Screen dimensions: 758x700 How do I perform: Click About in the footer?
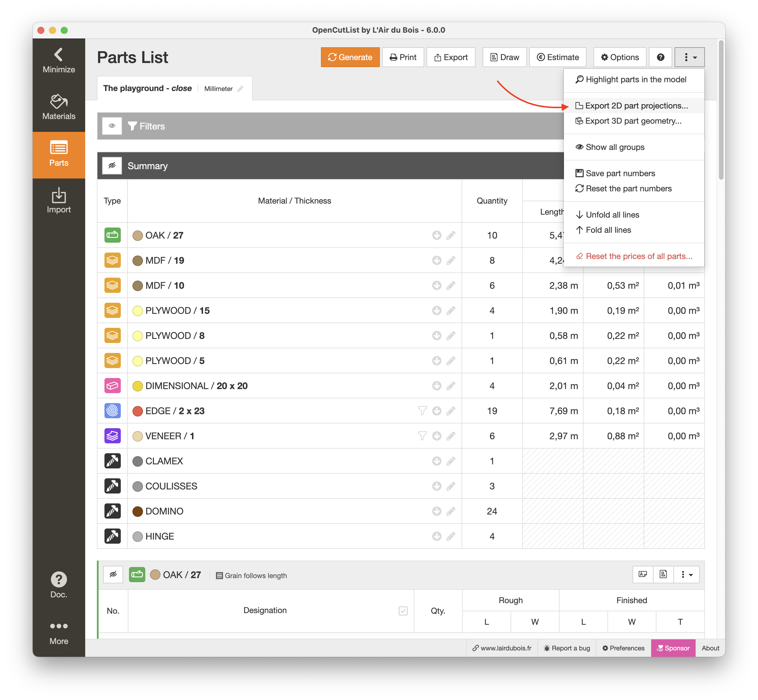(x=710, y=648)
